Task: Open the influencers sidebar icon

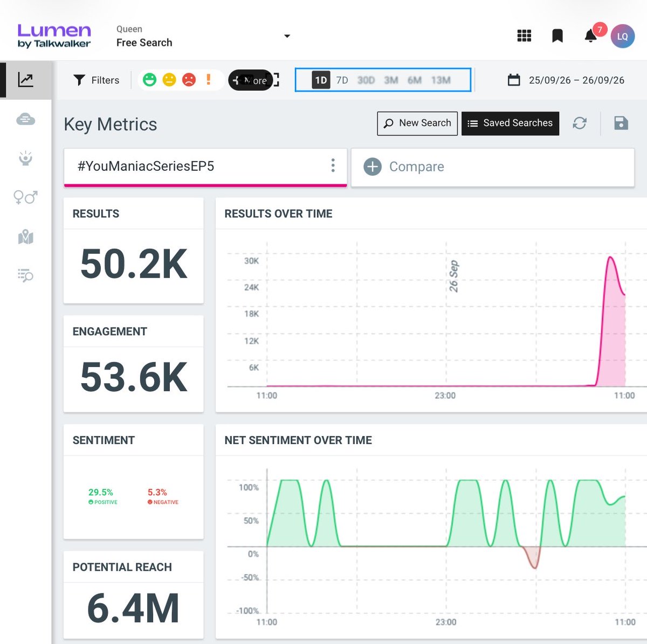Action: pyautogui.click(x=25, y=158)
